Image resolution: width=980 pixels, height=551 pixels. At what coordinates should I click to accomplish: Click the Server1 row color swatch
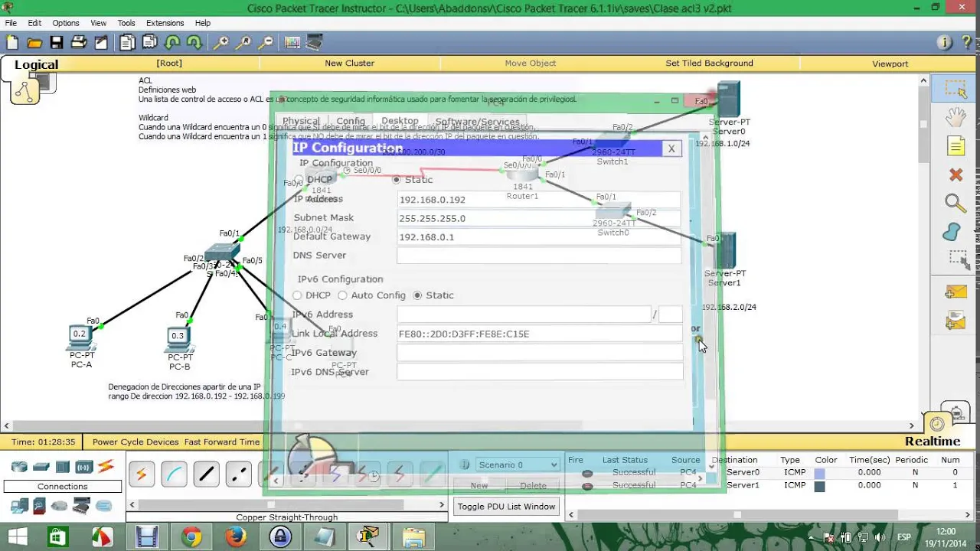pyautogui.click(x=819, y=486)
